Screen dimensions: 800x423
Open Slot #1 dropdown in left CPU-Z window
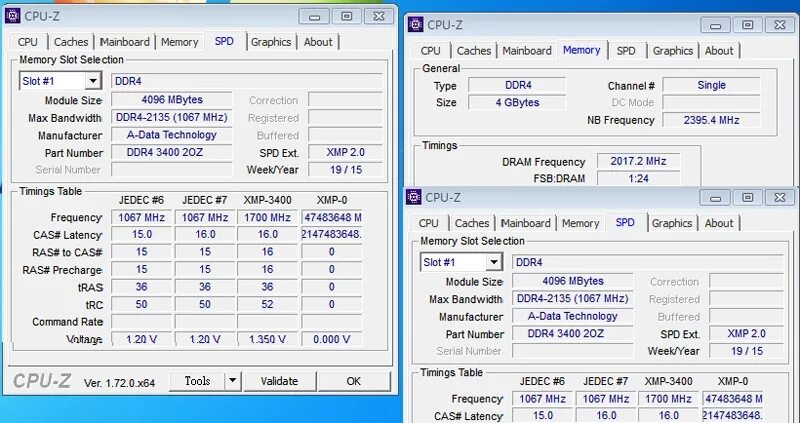point(93,81)
